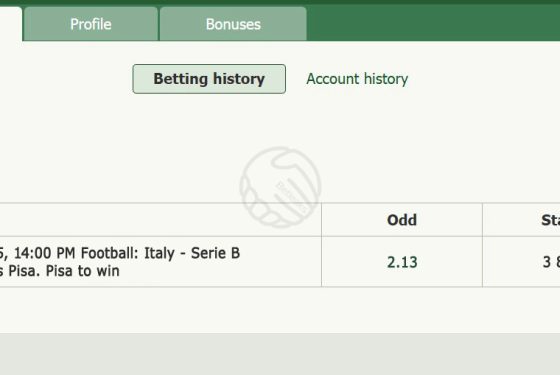Switch to the Bonuses tab

(233, 24)
